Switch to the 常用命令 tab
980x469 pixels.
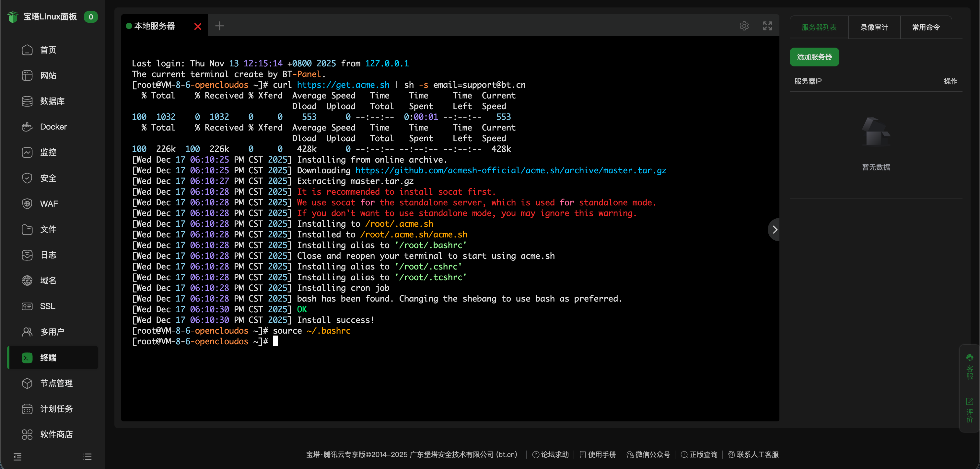click(926, 28)
